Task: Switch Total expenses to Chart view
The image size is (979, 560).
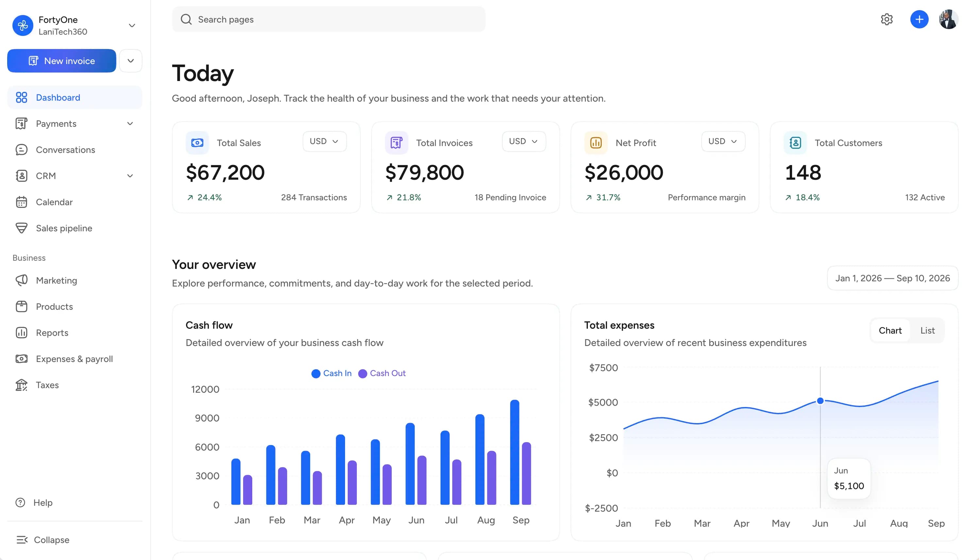Action: tap(890, 330)
